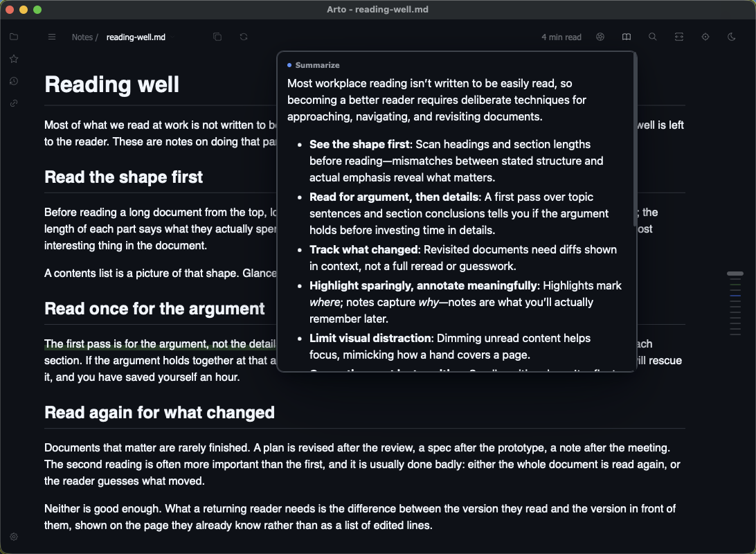Maximize the window with the green button
The height and width of the screenshot is (554, 756).
pyautogui.click(x=37, y=10)
